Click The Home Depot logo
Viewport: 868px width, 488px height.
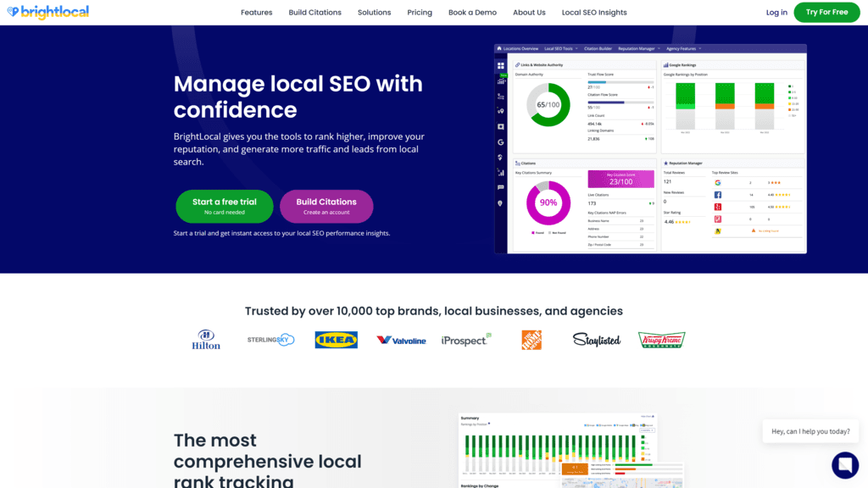tap(531, 340)
